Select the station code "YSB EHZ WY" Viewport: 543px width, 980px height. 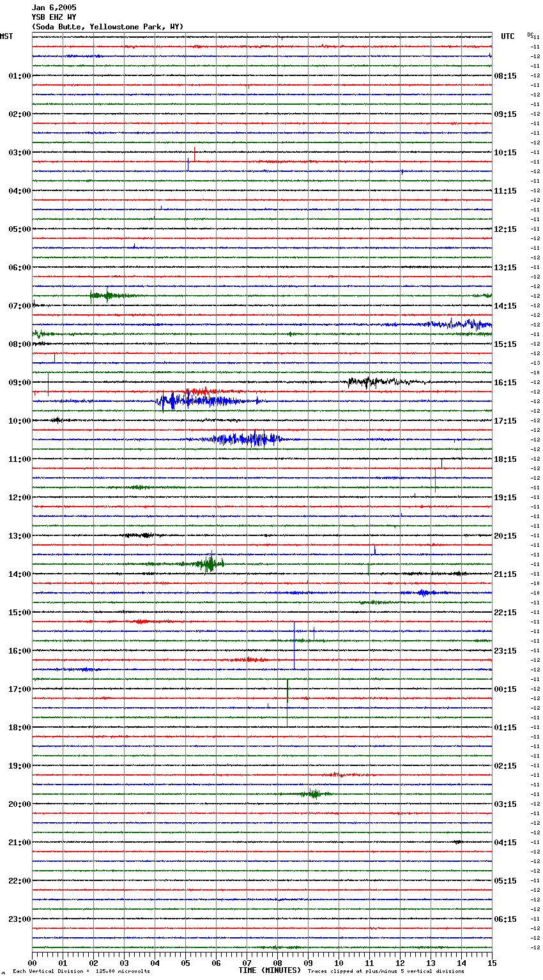(x=54, y=17)
